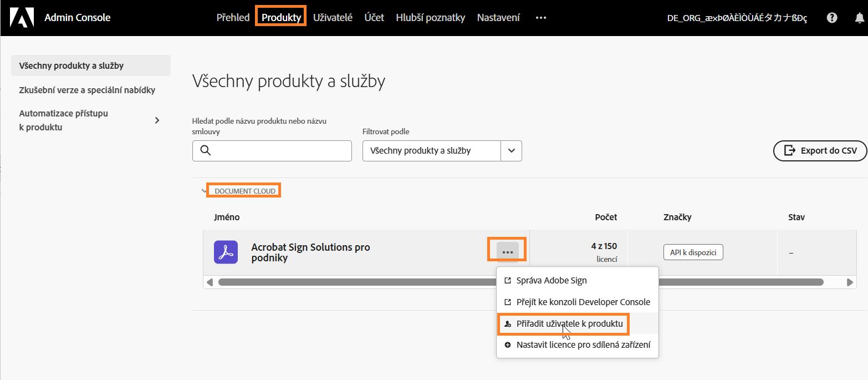868x380 pixels.
Task: Click the overflow menu in top navigation
Action: pos(540,17)
